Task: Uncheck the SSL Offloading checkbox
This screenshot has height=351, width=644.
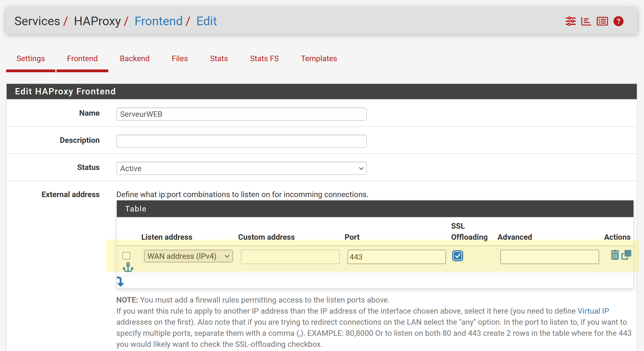Action: 458,256
